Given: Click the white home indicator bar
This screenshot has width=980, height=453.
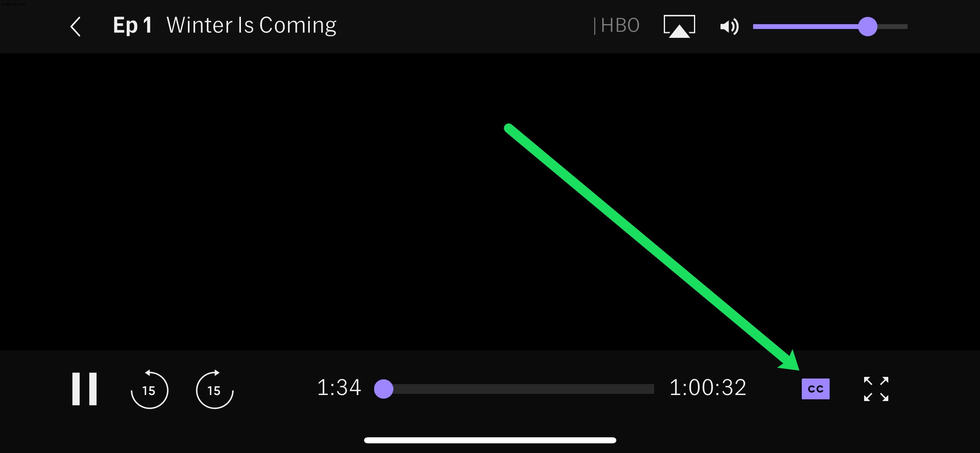Looking at the screenshot, I should pyautogui.click(x=490, y=440).
